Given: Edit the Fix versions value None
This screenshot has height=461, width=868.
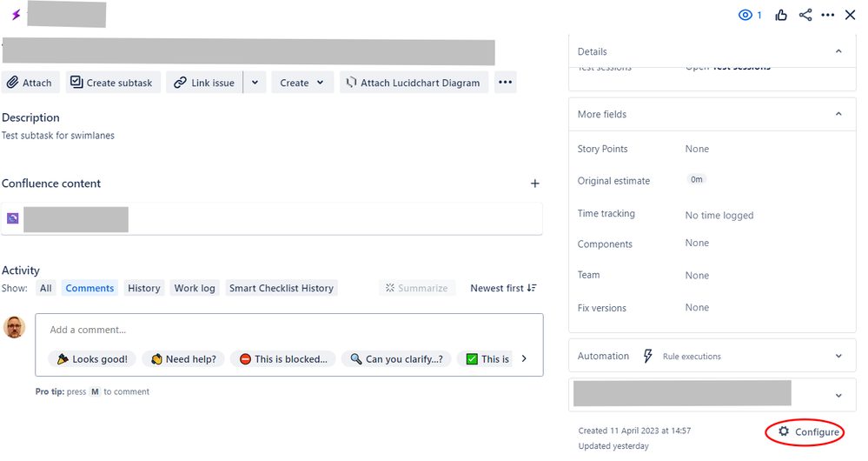Looking at the screenshot, I should click(x=697, y=308).
